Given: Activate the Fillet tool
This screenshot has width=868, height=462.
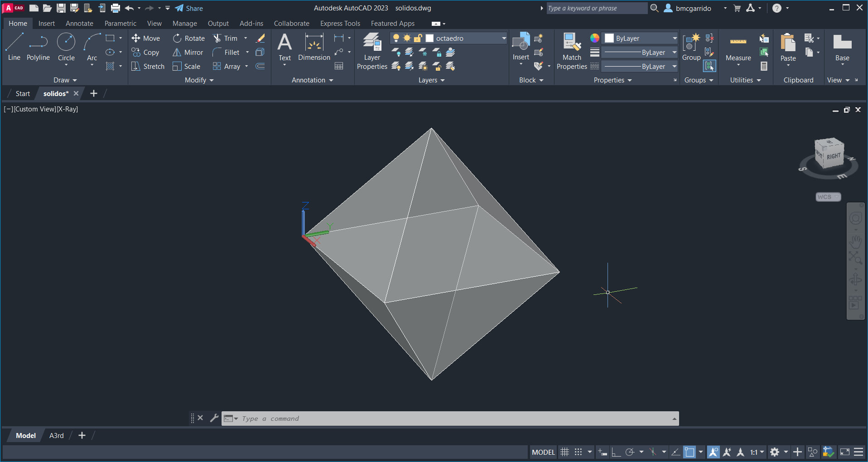Looking at the screenshot, I should click(226, 53).
